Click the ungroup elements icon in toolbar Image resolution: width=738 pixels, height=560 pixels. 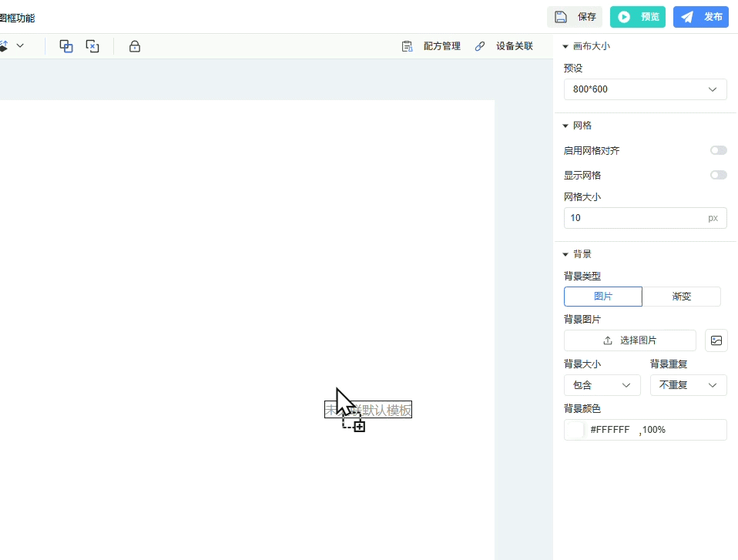pos(92,46)
